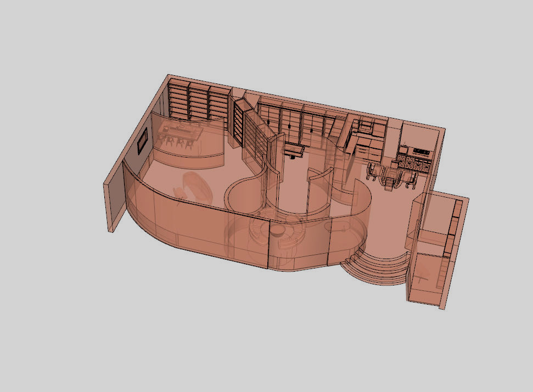Click the picture frame on the left wall

pyautogui.click(x=143, y=142)
